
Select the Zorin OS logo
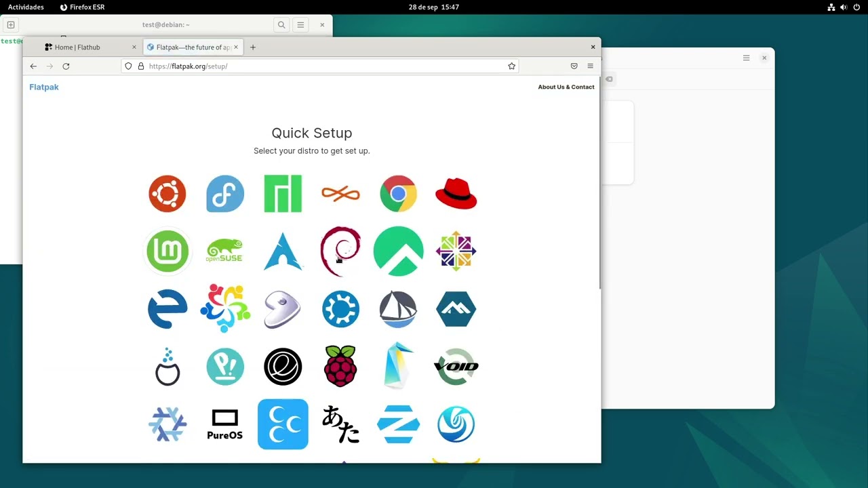point(398,424)
